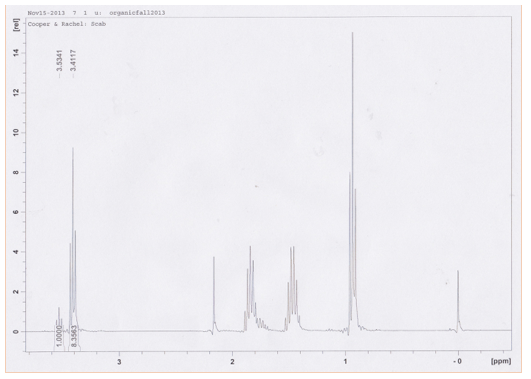
Task: Click the title text Cooper & Rachel: Scab
Action: coord(67,24)
